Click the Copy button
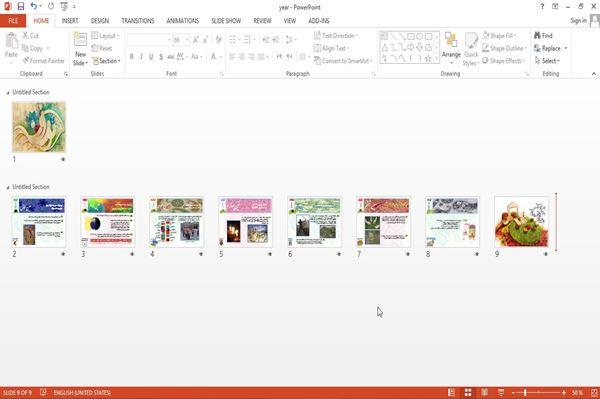The height and width of the screenshot is (399, 600). [32, 48]
